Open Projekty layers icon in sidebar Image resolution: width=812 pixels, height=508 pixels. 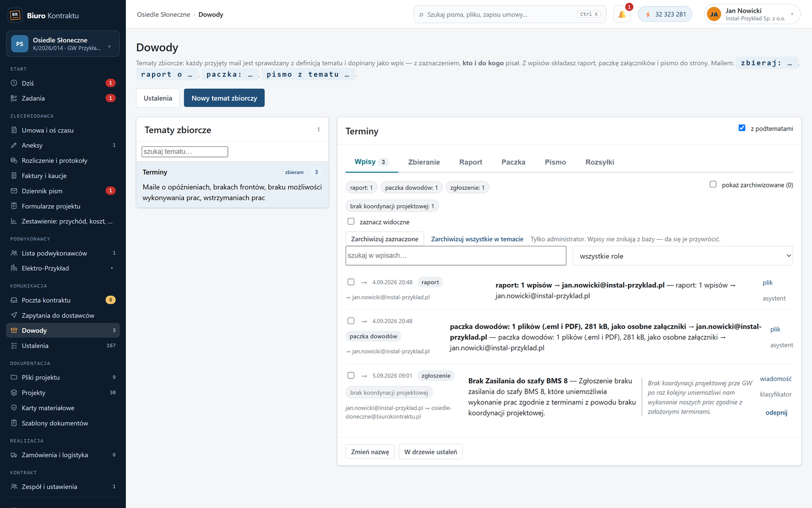[14, 393]
